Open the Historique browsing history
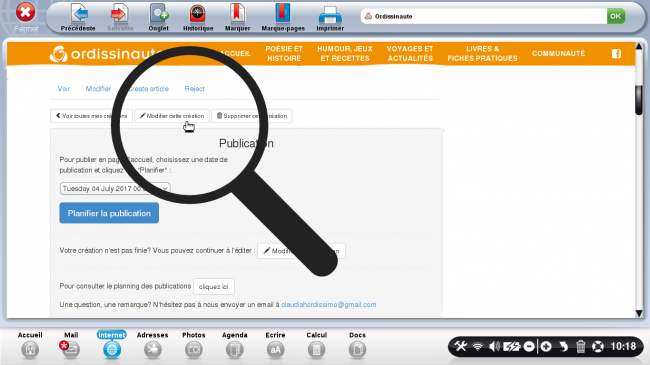This screenshot has height=365, width=650. 198,17
